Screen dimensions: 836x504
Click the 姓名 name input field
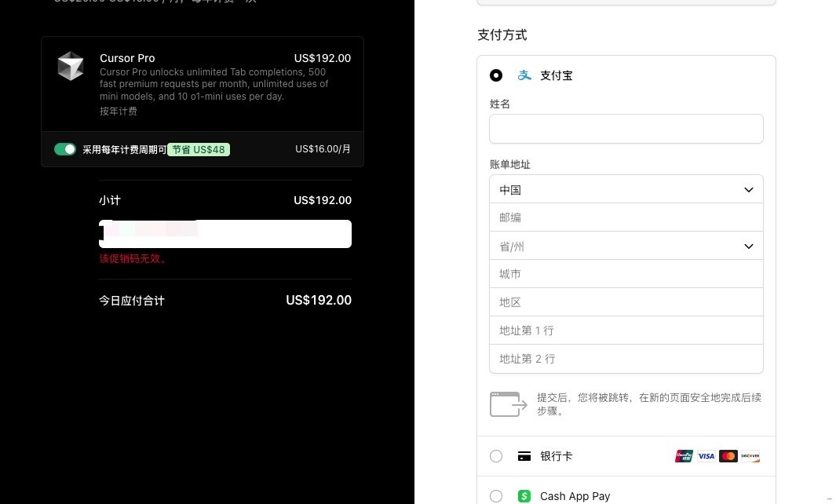[626, 129]
